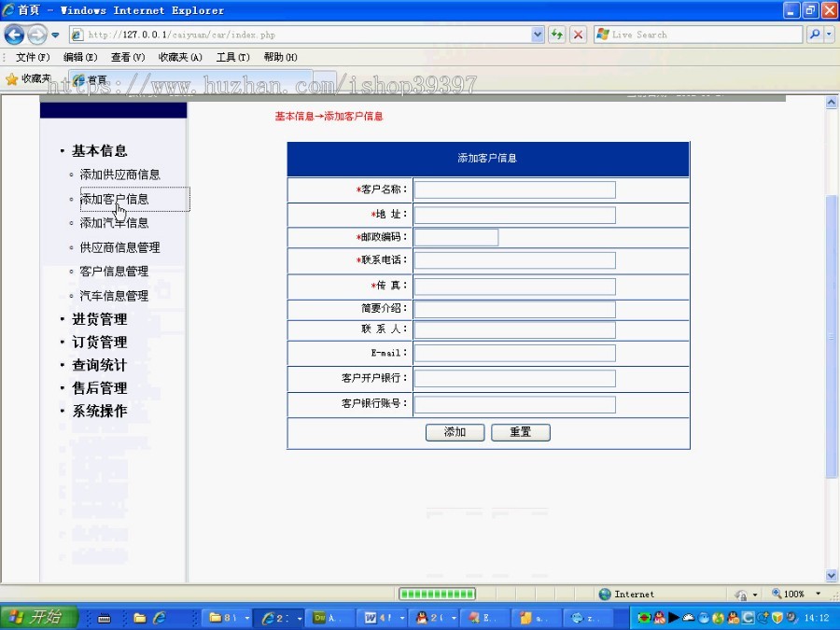Open the recent pages dropdown beside Forward
This screenshot has height=630, width=840.
coord(55,35)
